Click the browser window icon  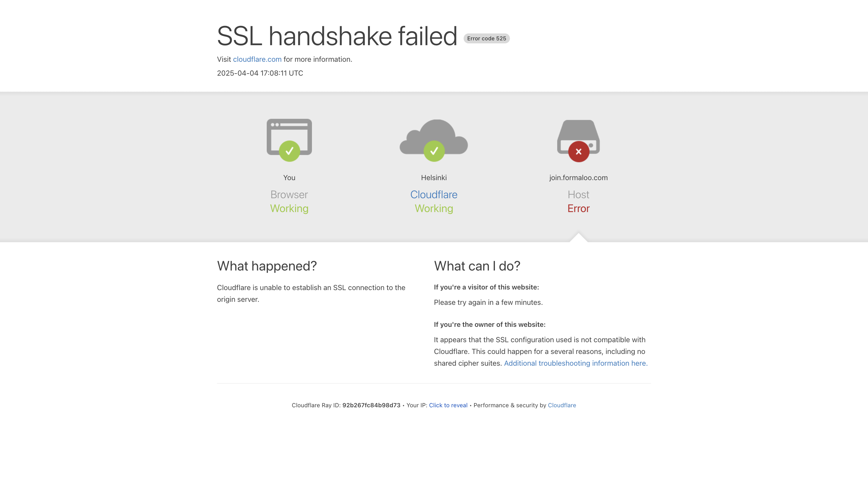289,132
